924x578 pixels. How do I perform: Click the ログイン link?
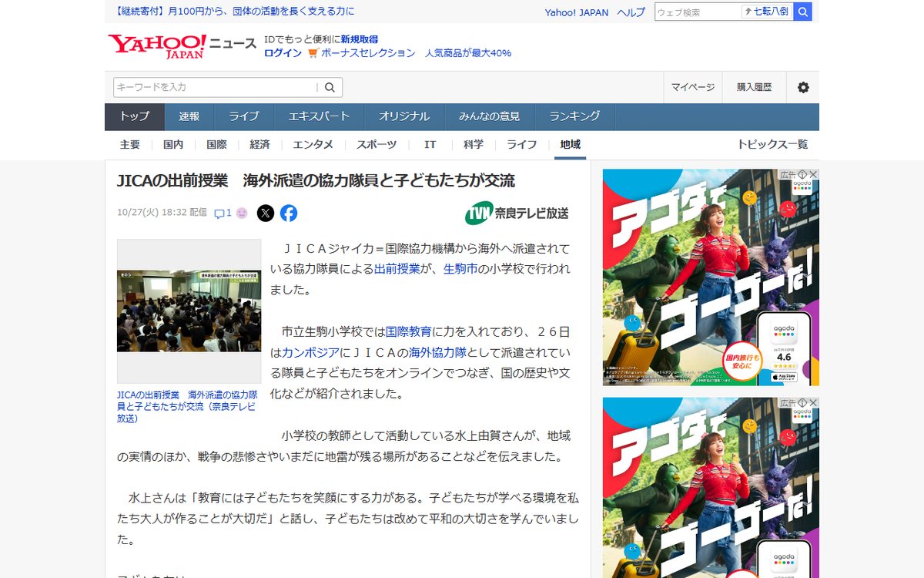pyautogui.click(x=283, y=53)
